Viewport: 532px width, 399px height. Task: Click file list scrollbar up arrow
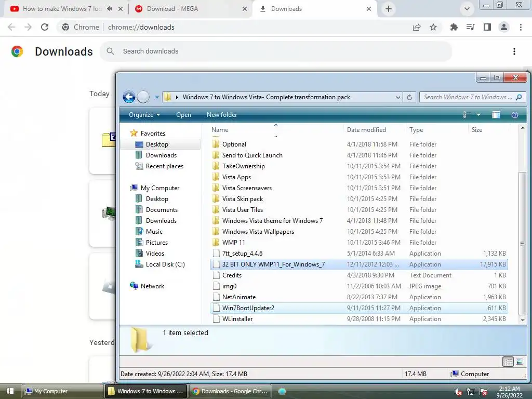pos(523,128)
